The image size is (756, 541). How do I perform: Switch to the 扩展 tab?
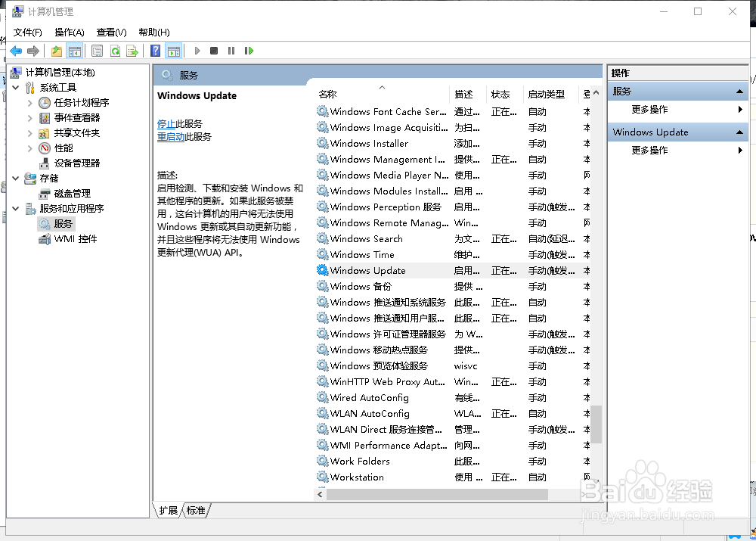[x=169, y=511]
